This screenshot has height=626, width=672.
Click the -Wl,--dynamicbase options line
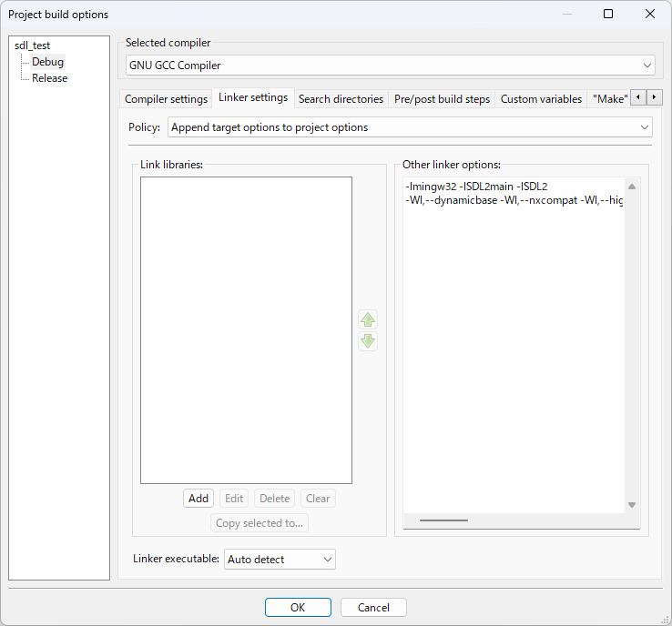514,200
